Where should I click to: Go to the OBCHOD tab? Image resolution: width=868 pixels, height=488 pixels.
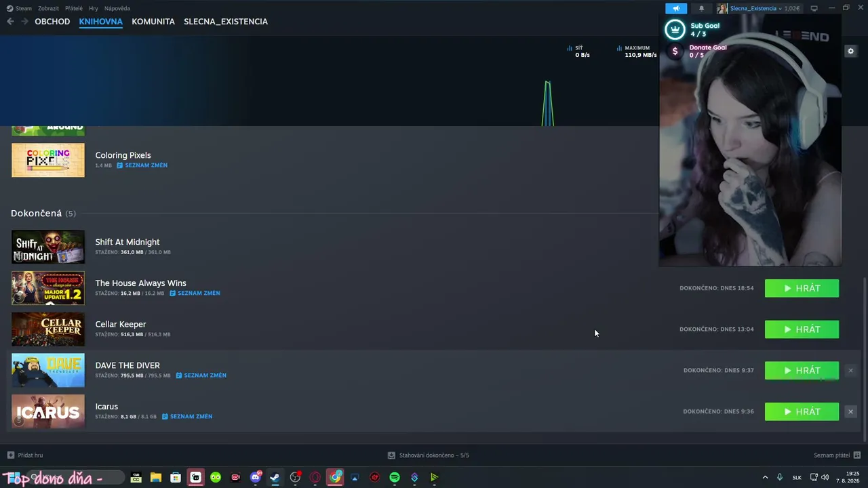(52, 22)
